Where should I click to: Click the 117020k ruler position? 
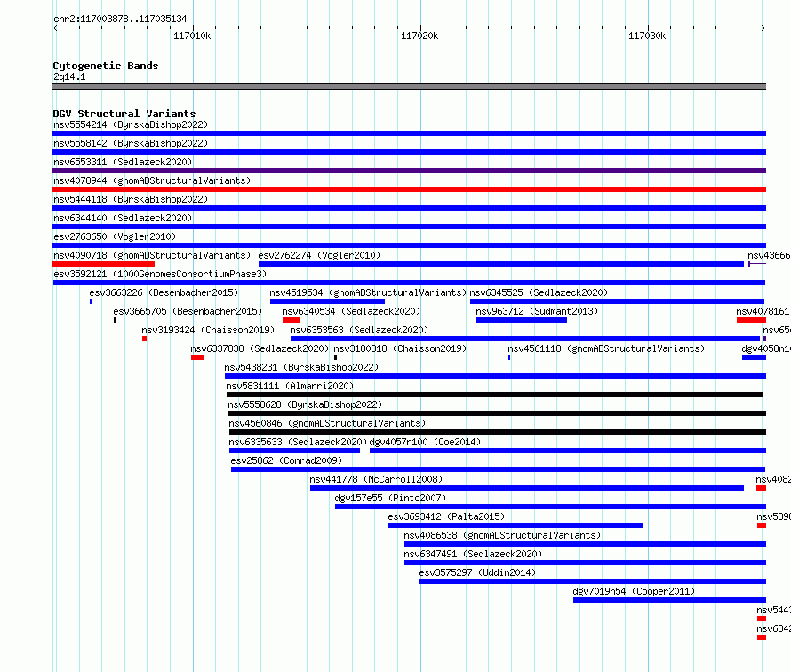coord(419,36)
